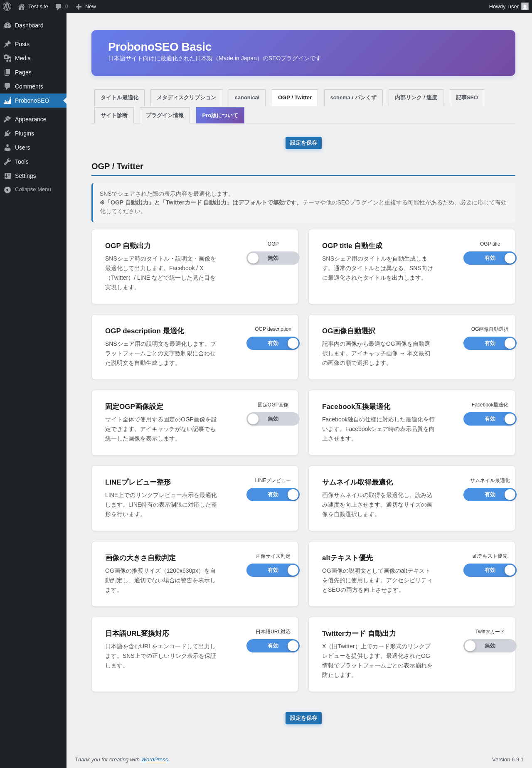Viewport: 532px width, 768px height.
Task: Click the user avatar in admin bar
Action: [525, 7]
